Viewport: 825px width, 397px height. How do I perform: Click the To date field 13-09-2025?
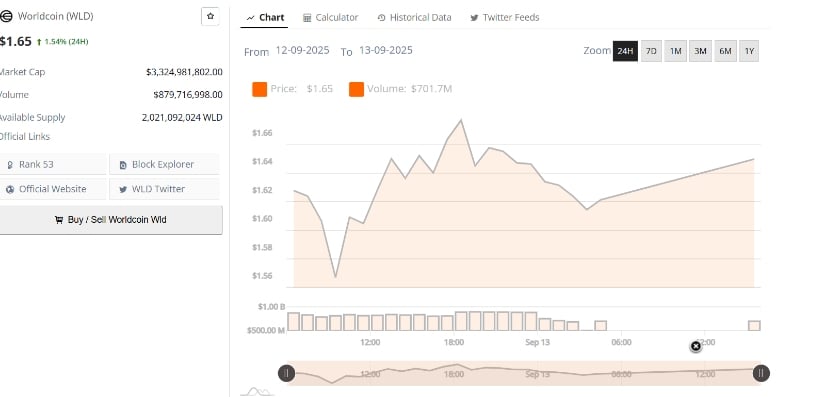click(386, 50)
